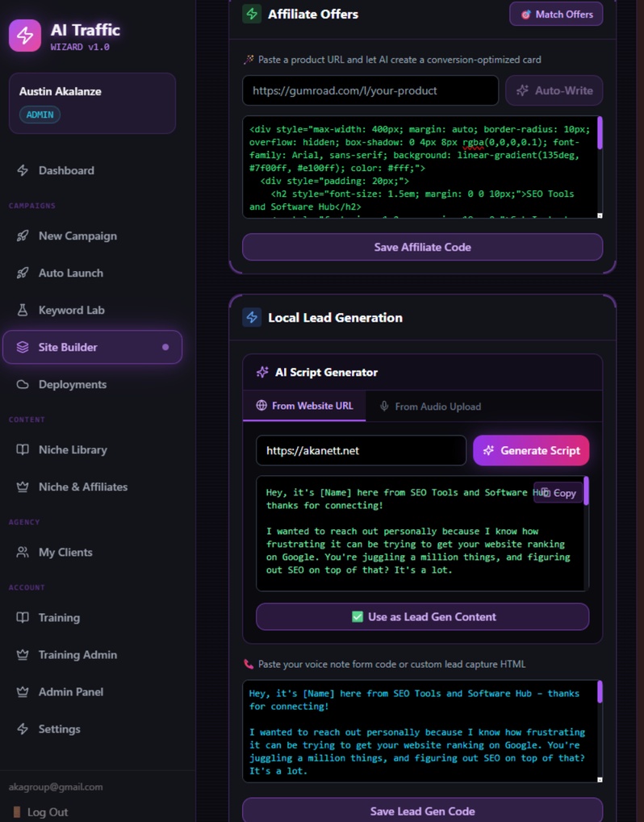The image size is (644, 822).
Task: Click the New Campaign rocket icon
Action: (x=23, y=236)
